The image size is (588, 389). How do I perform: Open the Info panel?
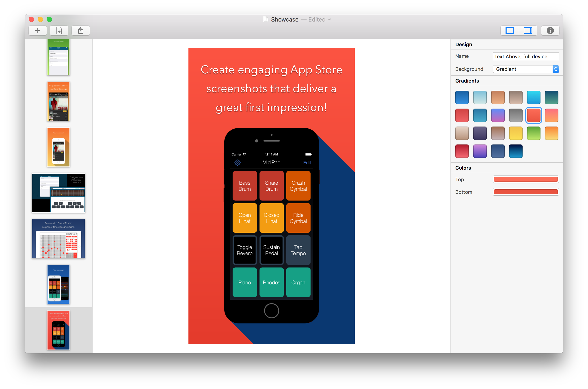(550, 30)
